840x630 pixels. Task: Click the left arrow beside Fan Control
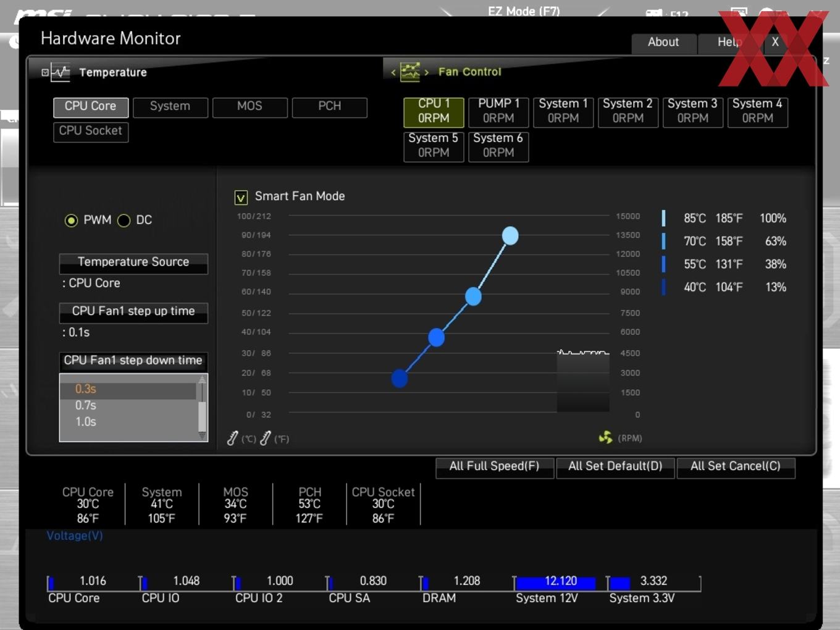[x=393, y=72]
